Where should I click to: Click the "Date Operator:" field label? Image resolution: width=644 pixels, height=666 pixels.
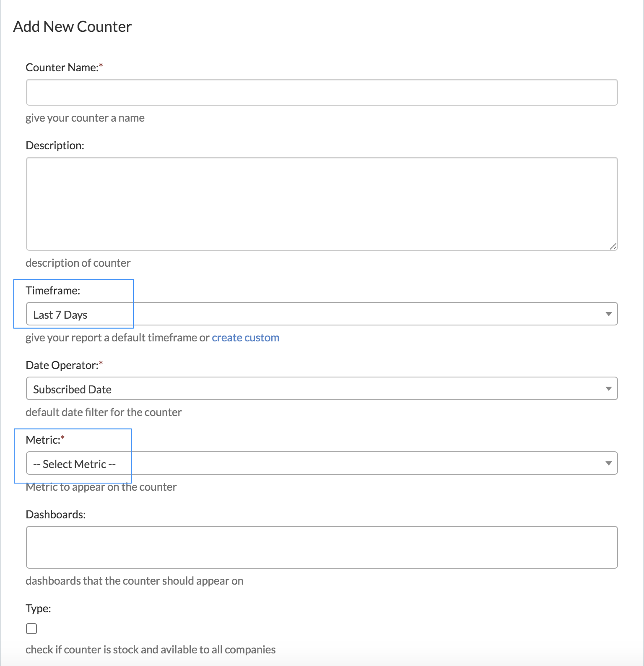pos(62,365)
